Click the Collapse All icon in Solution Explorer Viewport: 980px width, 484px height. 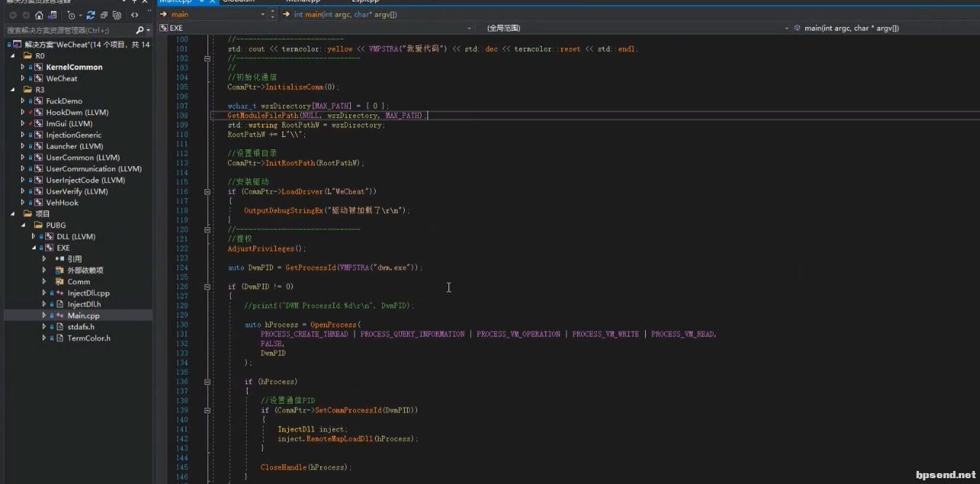click(x=104, y=15)
